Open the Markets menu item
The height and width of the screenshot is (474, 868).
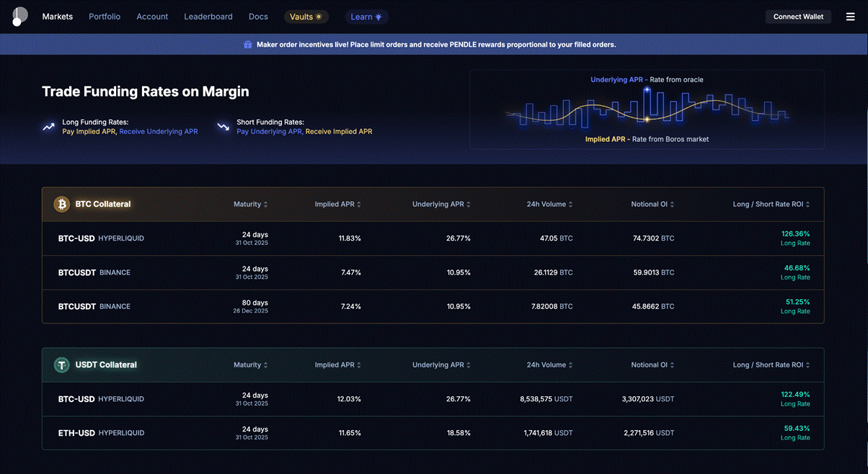(x=57, y=16)
